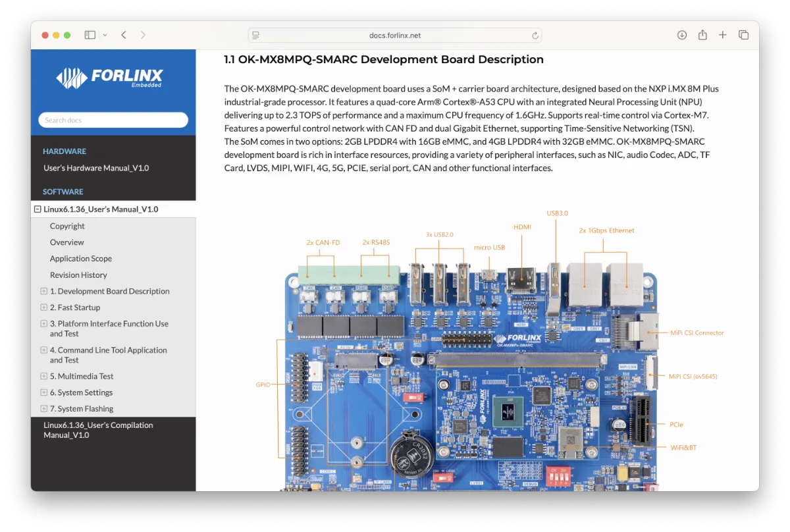Click the 3x USB2.0 label
The width and height of the screenshot is (790, 532).
440,234
